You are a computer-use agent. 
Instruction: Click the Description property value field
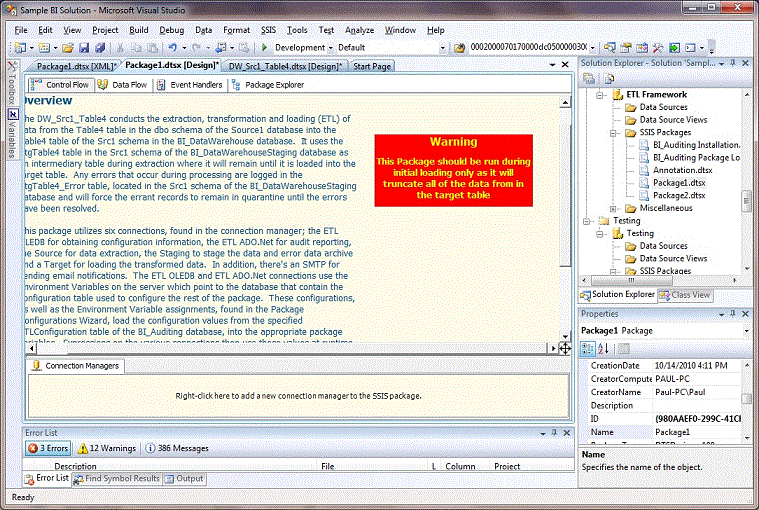click(x=696, y=405)
